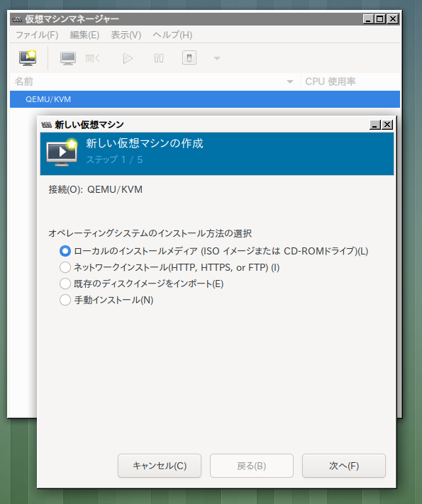
Task: Click the 新しい仮想マシンの作成 heading
Action: 145,143
